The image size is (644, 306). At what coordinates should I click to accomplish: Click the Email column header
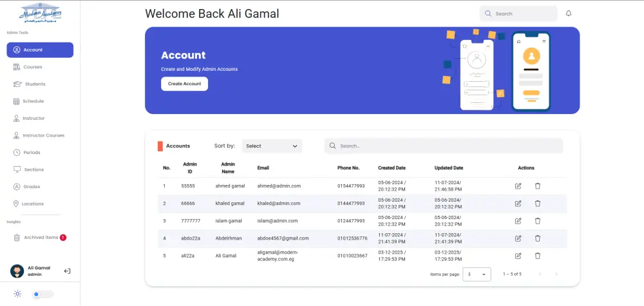(263, 168)
